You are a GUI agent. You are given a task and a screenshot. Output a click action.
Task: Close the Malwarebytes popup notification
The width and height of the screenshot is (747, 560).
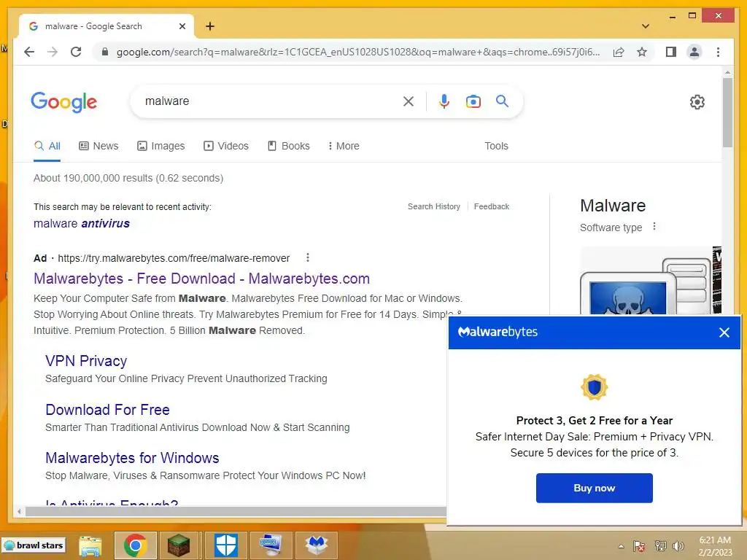pos(724,332)
